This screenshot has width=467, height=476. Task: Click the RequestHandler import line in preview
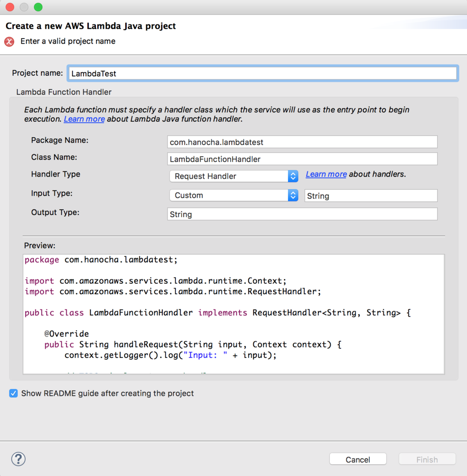click(x=173, y=292)
